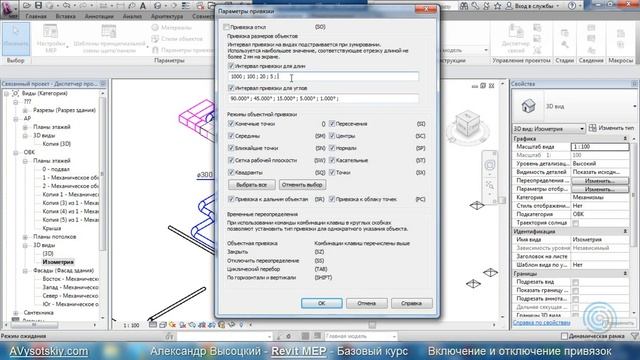This screenshot has height=360, width=640.
Task: Open the 'Анализ' ribbon tab
Action: point(132,17)
